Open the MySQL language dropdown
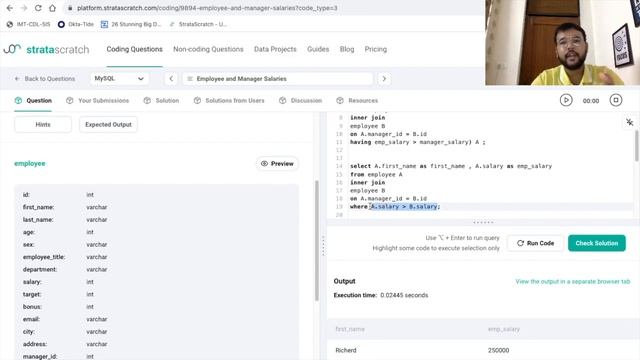The height and width of the screenshot is (360, 640). 119,78
